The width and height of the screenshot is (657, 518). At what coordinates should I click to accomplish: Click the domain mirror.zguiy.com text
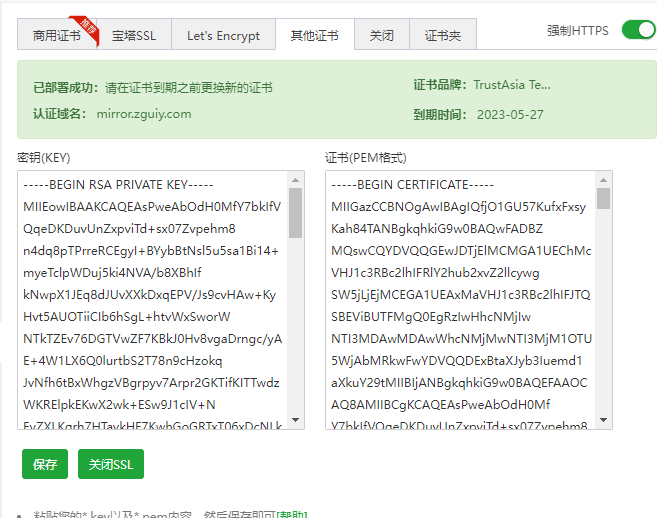tap(144, 113)
